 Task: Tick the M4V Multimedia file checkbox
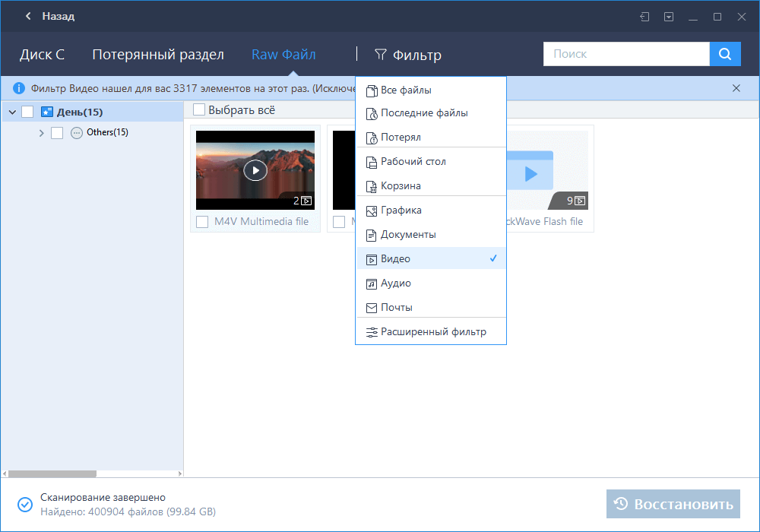[x=202, y=222]
